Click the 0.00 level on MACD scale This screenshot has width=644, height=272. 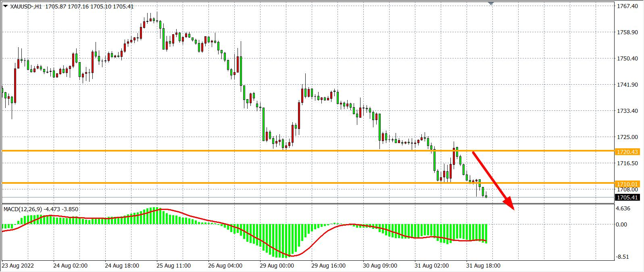pyautogui.click(x=622, y=224)
